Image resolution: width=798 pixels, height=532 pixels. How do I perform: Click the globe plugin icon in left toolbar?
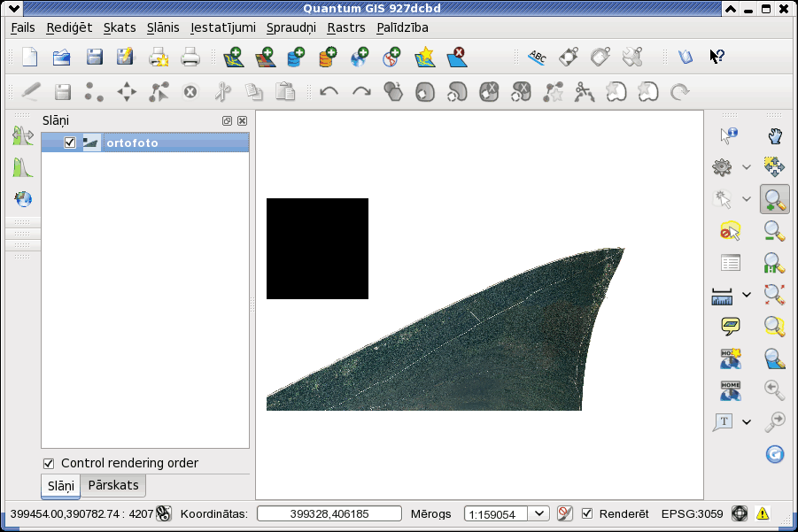point(23,199)
